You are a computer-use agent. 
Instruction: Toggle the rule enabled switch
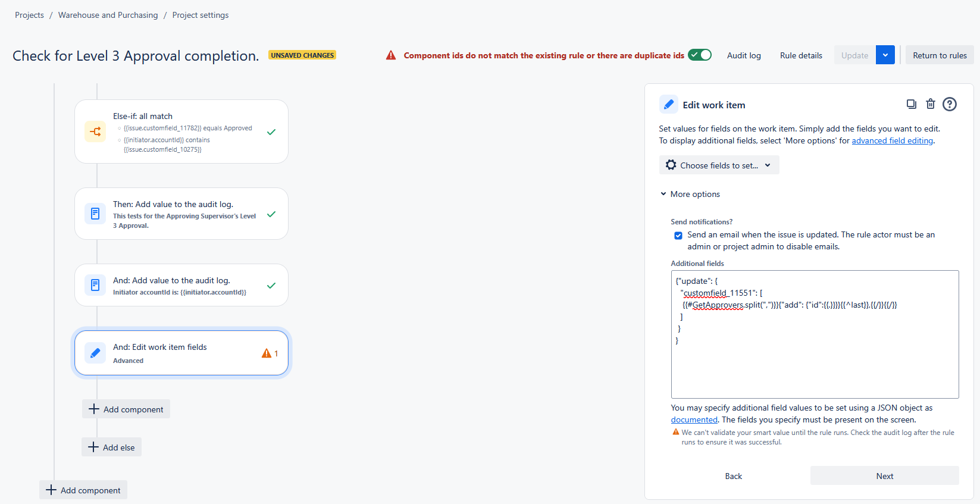pyautogui.click(x=700, y=55)
